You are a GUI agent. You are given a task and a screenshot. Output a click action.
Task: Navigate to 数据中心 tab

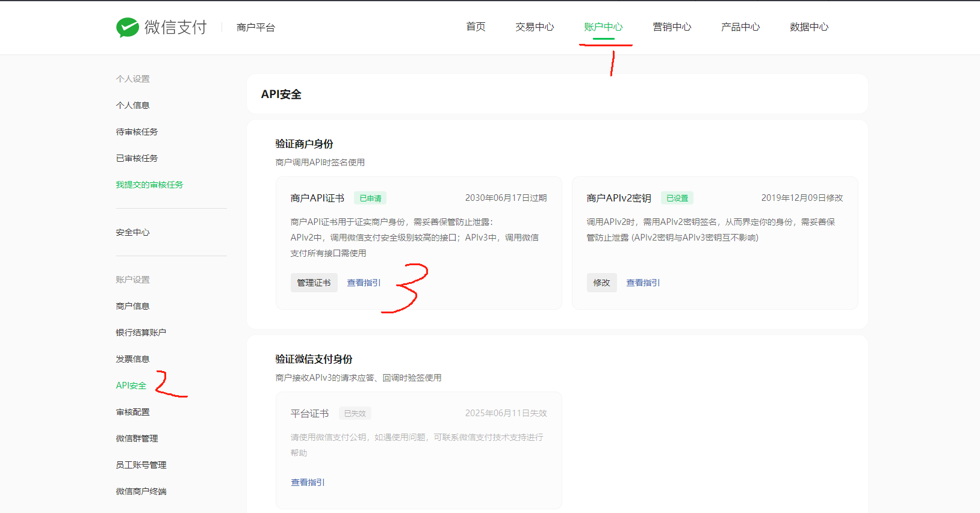point(809,27)
